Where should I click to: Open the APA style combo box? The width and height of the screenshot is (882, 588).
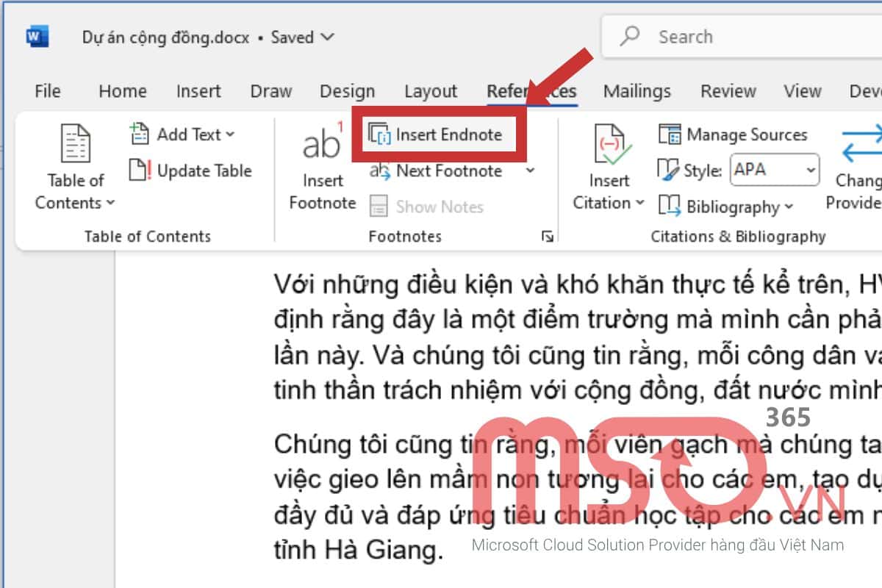pyautogui.click(x=775, y=170)
